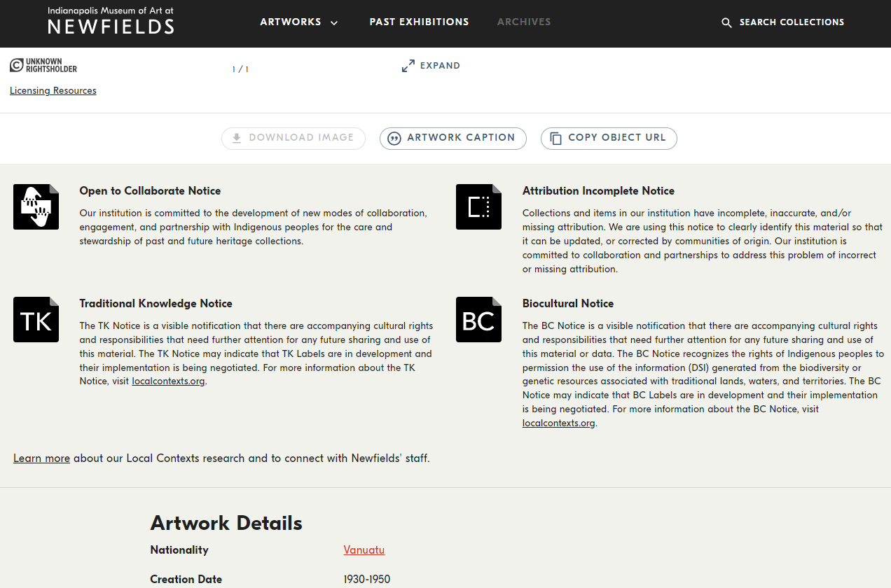Click the Open to Collaborate hands icon
Image resolution: width=891 pixels, height=588 pixels.
(36, 206)
